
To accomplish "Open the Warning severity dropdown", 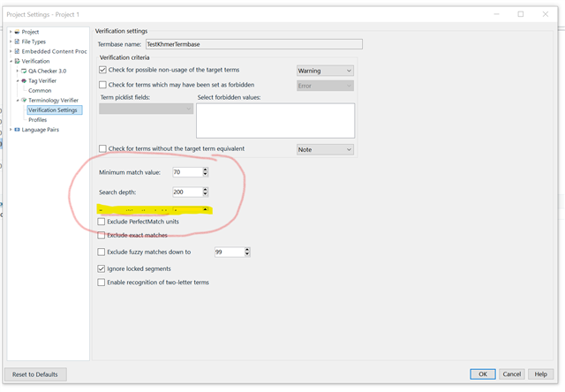I will 325,71.
